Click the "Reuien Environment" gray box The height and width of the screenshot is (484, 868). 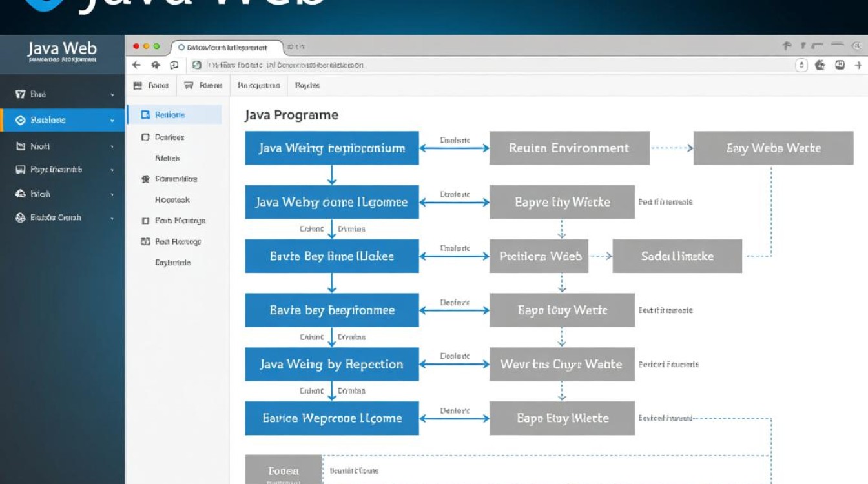(569, 148)
